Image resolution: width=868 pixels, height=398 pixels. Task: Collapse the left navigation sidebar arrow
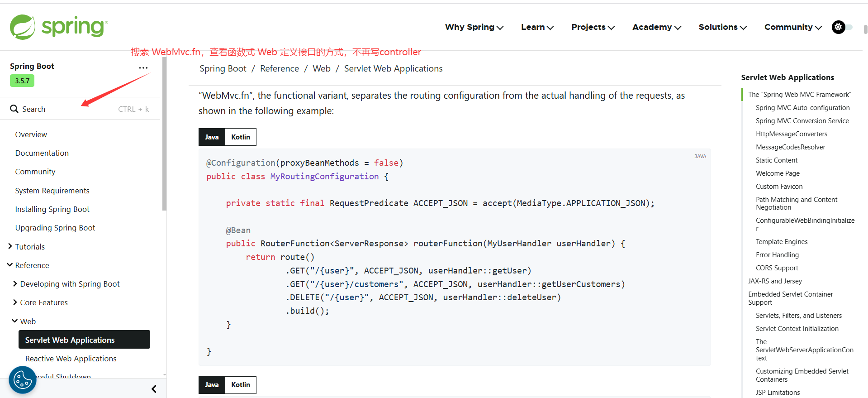click(154, 389)
